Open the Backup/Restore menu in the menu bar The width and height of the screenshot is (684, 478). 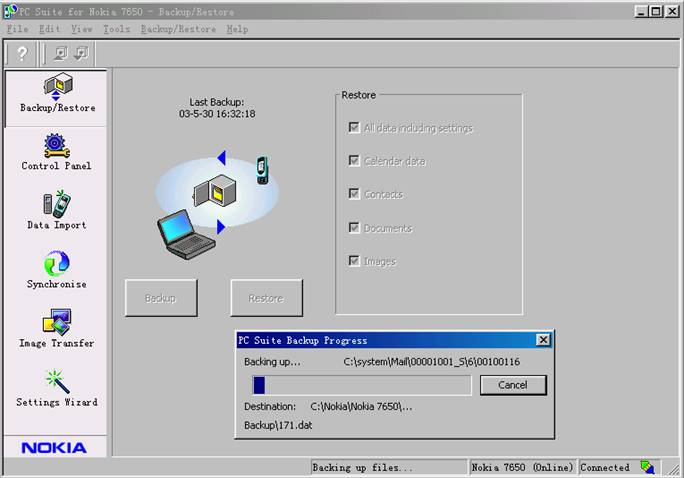[178, 29]
